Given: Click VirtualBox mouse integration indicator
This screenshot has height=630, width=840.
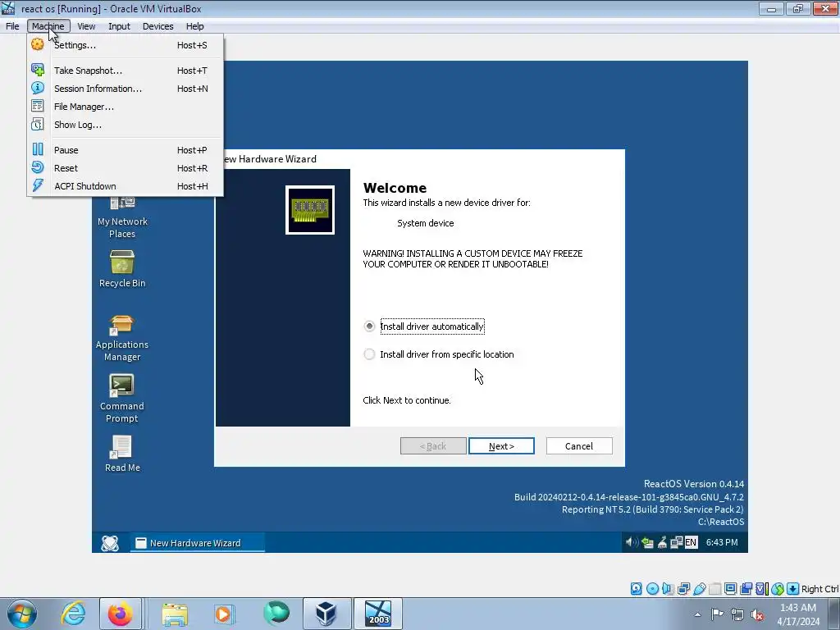Looking at the screenshot, I should 778,589.
